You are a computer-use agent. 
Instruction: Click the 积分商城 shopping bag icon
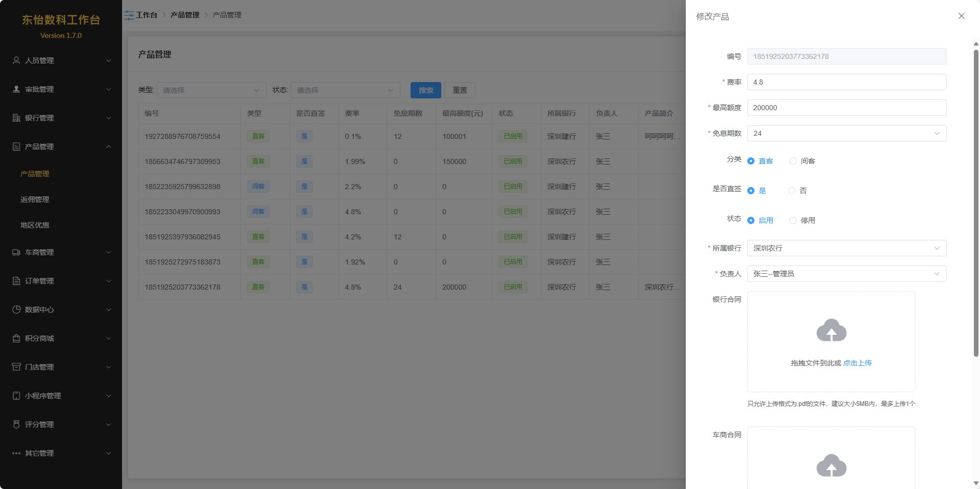coord(16,338)
